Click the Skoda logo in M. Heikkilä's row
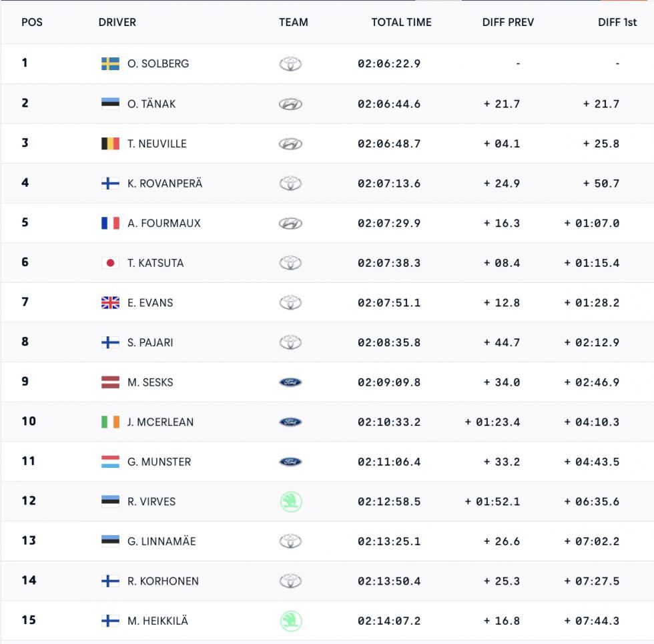Viewport: 654px width, 644px height. pyautogui.click(x=291, y=621)
